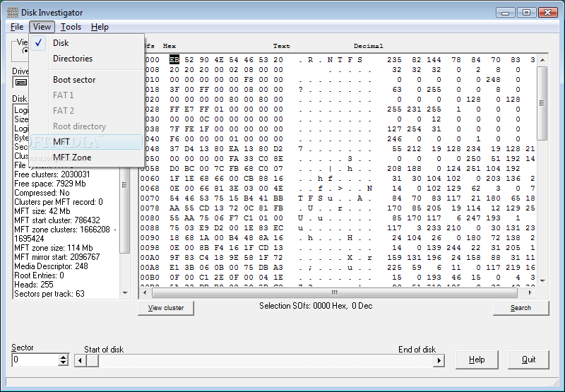Click the disk position slider thumb
Viewport: 565px width, 392px height.
click(x=93, y=360)
